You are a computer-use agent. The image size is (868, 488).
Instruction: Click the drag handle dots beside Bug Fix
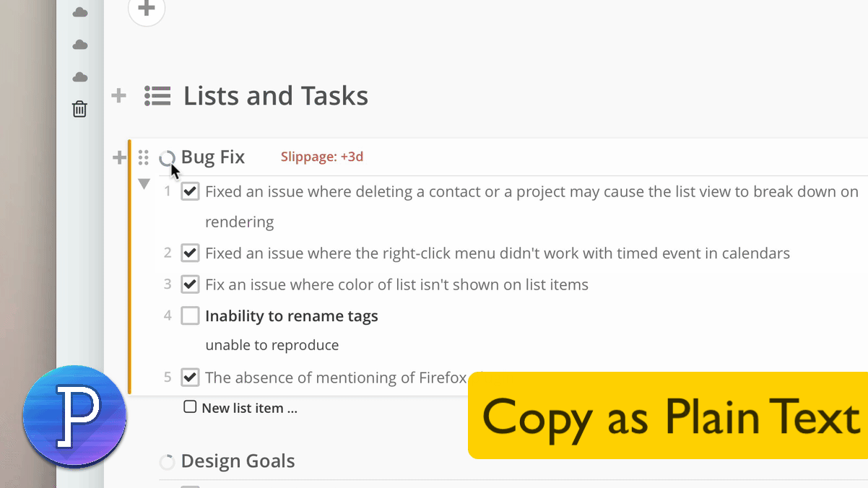tap(143, 157)
